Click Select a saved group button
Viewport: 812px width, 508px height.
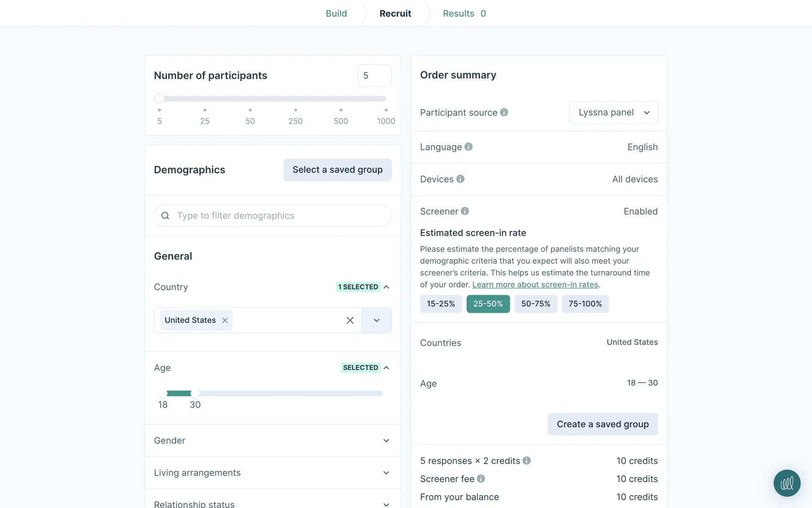pyautogui.click(x=337, y=170)
